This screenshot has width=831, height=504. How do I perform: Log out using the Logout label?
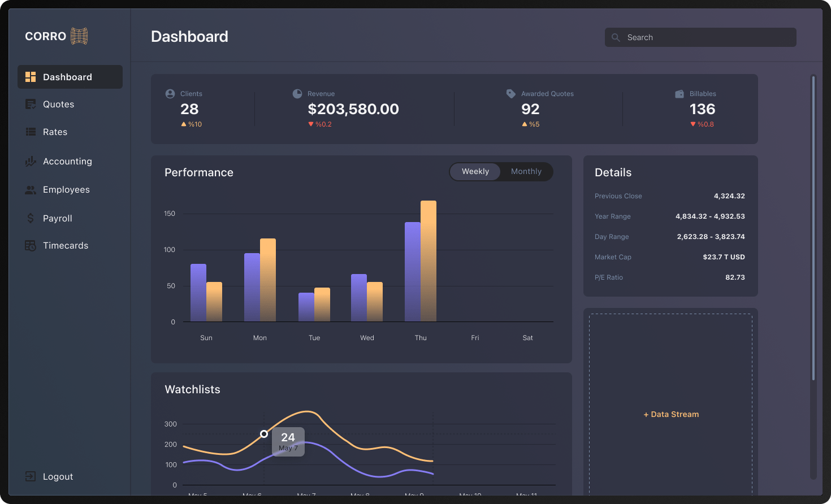tap(58, 476)
